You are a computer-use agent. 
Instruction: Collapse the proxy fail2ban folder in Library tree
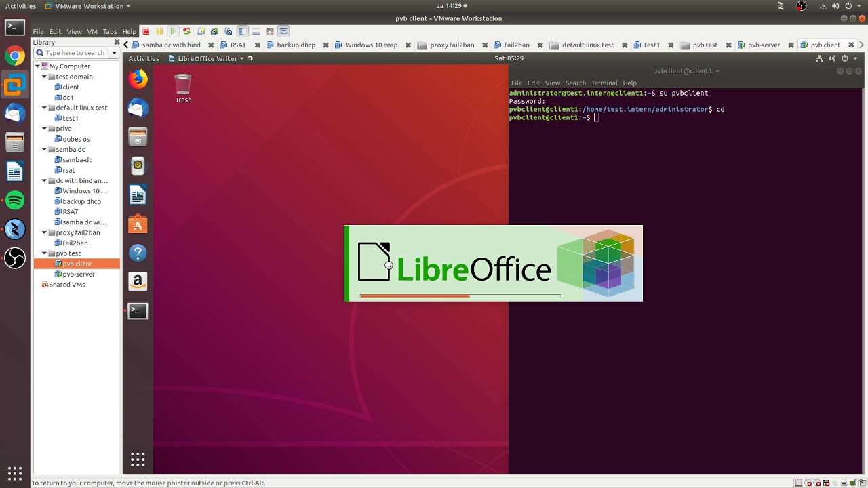[x=45, y=232]
